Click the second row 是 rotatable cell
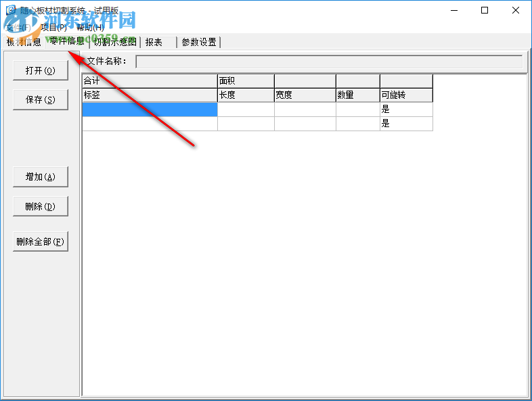The width and height of the screenshot is (532, 401). 407,124
